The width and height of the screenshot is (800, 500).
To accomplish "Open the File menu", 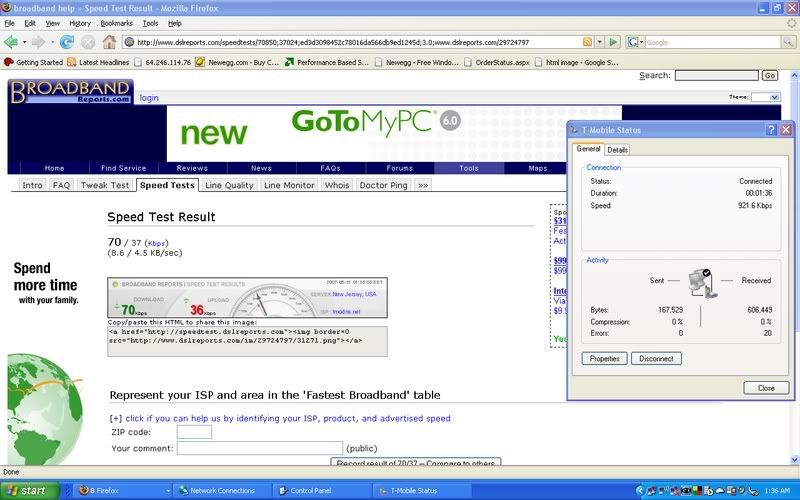I will click(9, 23).
